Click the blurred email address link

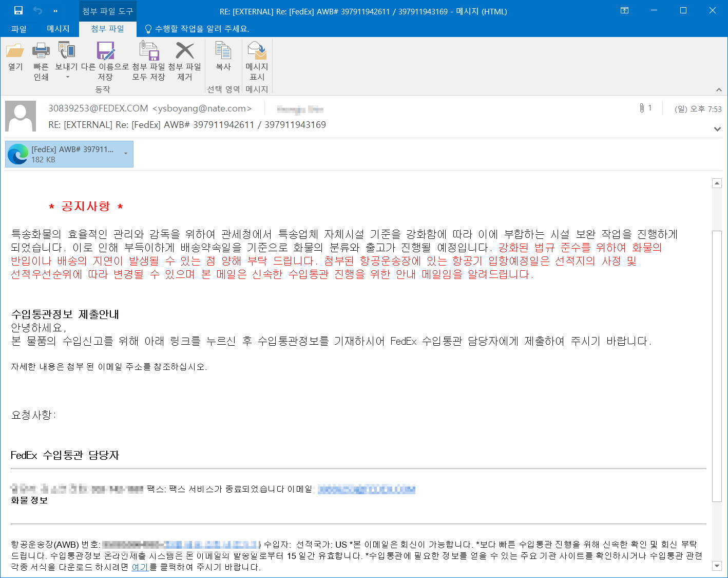[x=366, y=489]
